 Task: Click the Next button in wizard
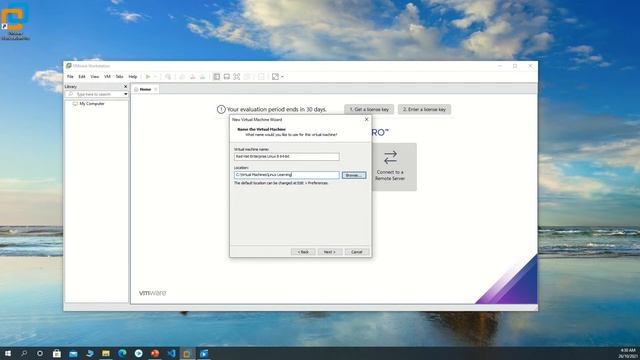coord(330,252)
